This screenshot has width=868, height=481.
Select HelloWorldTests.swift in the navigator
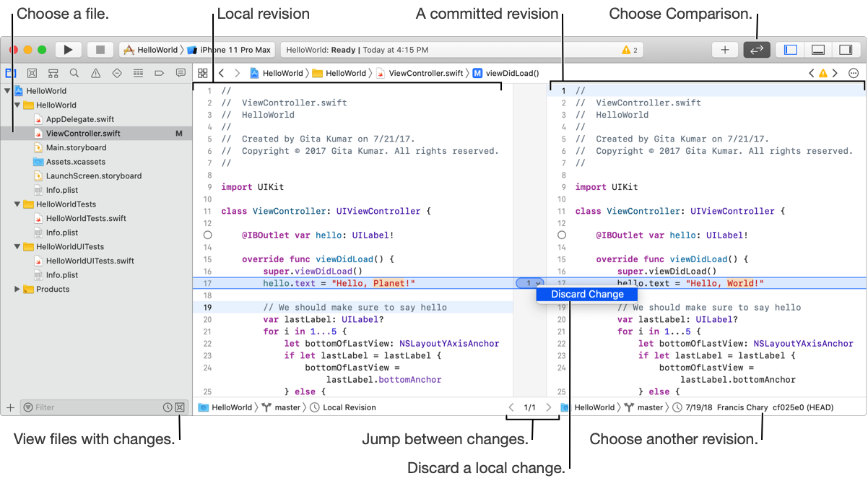(x=86, y=218)
